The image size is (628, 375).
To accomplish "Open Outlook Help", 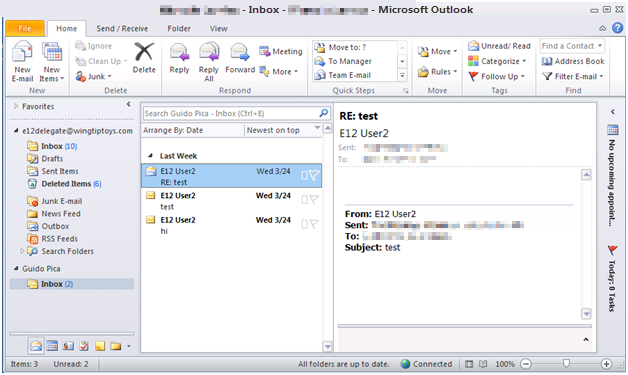I will pos(617,28).
